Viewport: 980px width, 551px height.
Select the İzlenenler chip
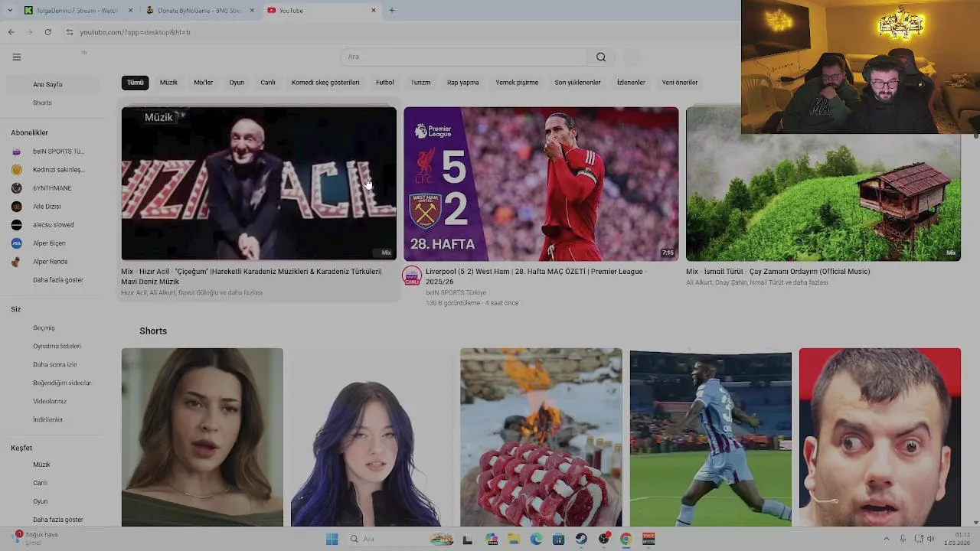click(x=632, y=83)
